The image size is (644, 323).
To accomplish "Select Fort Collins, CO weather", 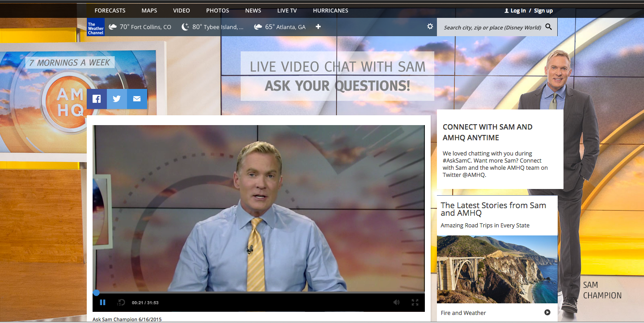I will pyautogui.click(x=140, y=27).
